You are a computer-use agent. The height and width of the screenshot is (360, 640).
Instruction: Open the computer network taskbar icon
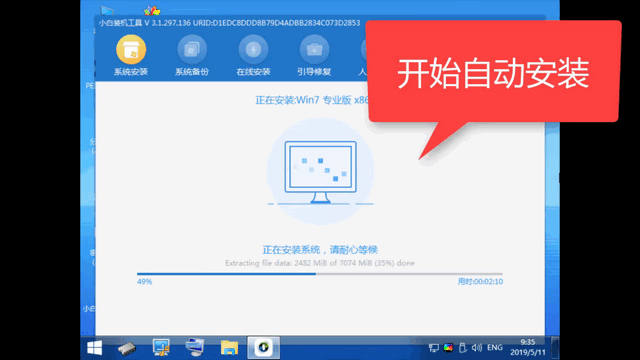pyautogui.click(x=195, y=348)
